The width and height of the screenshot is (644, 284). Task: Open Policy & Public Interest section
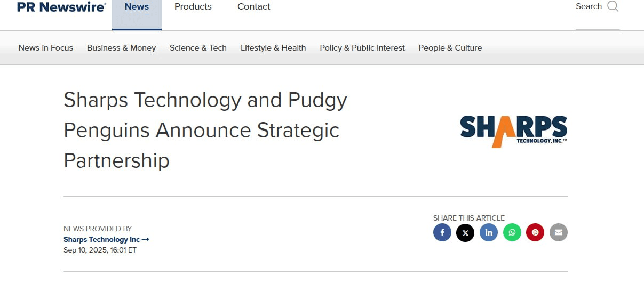click(x=362, y=48)
